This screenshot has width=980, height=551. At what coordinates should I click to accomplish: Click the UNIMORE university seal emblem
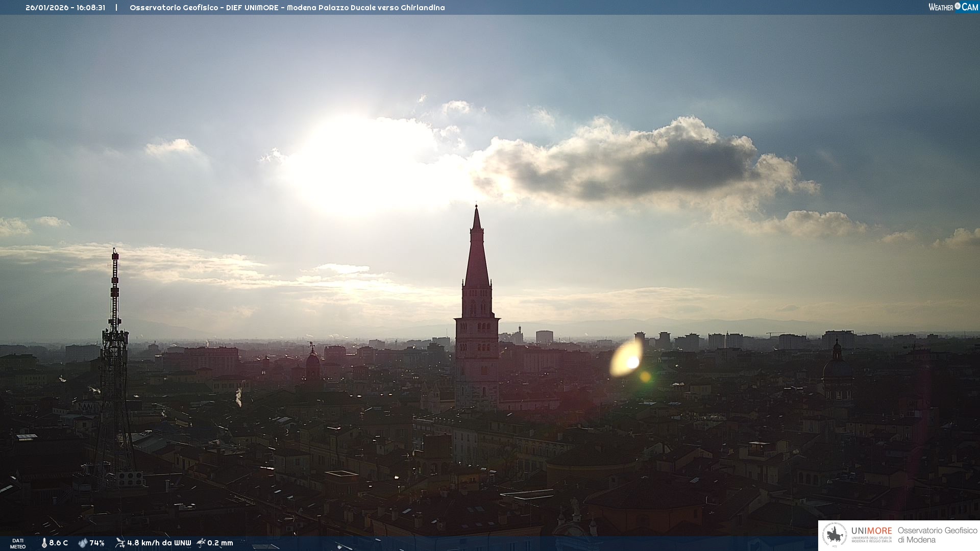(x=835, y=535)
